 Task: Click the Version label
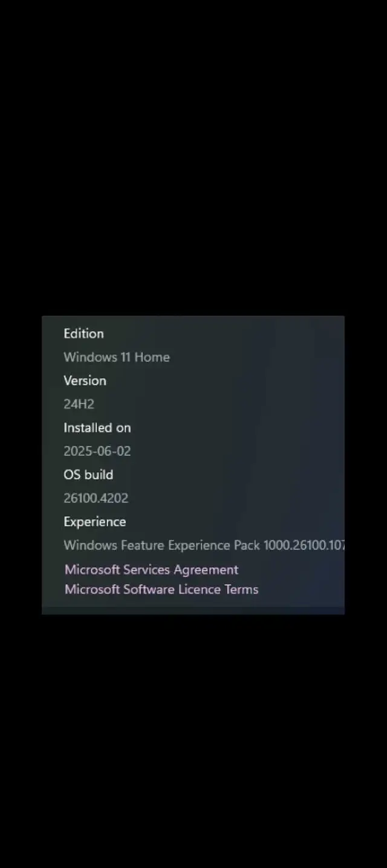(x=85, y=380)
